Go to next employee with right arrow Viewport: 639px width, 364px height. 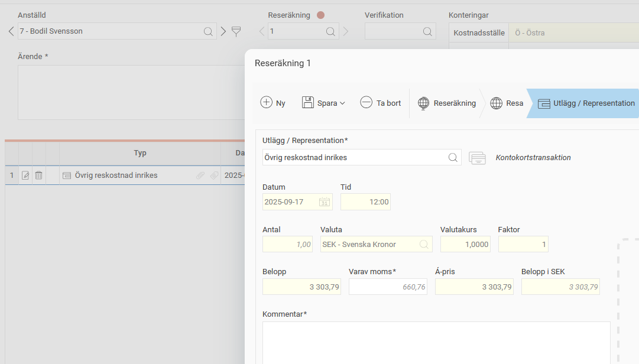coord(223,31)
